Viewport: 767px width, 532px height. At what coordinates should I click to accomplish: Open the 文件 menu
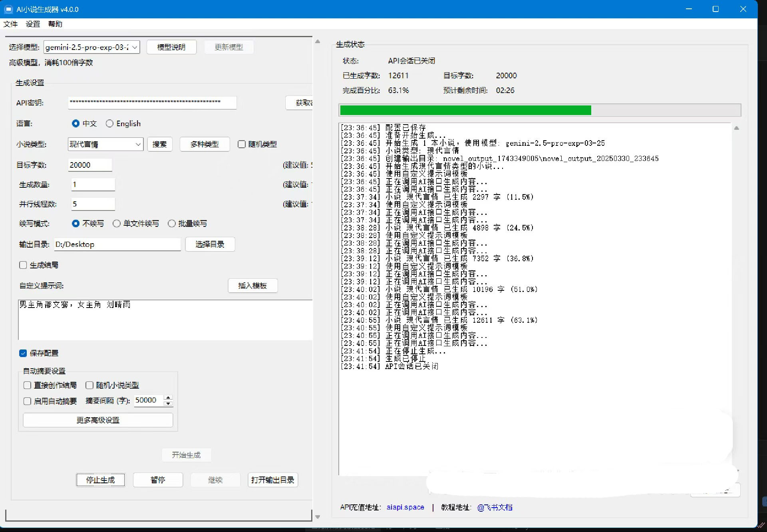pyautogui.click(x=10, y=24)
